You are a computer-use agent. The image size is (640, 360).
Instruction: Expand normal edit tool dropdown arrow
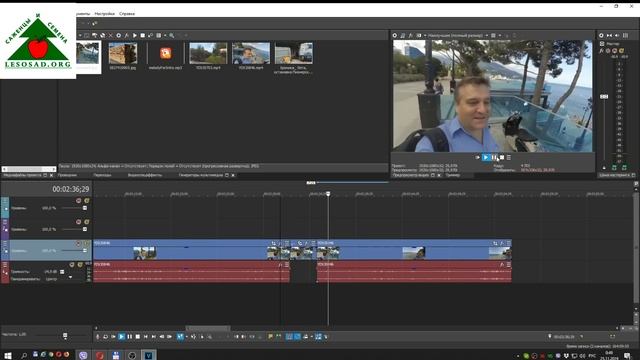coord(187,337)
